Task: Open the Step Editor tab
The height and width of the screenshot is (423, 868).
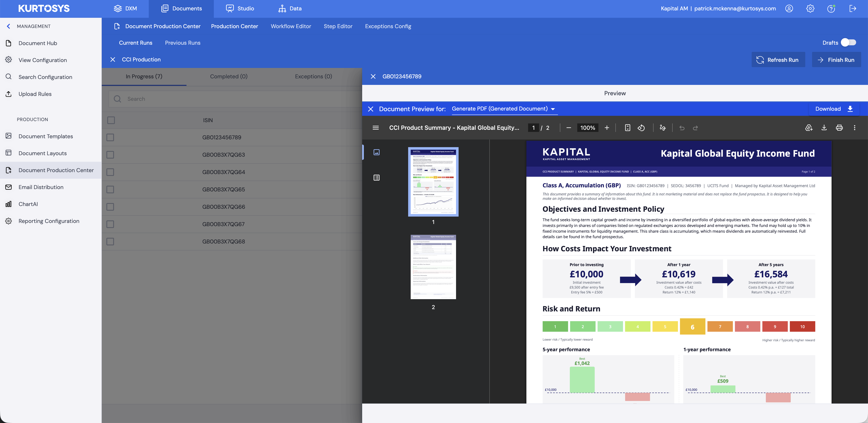Action: pos(338,26)
